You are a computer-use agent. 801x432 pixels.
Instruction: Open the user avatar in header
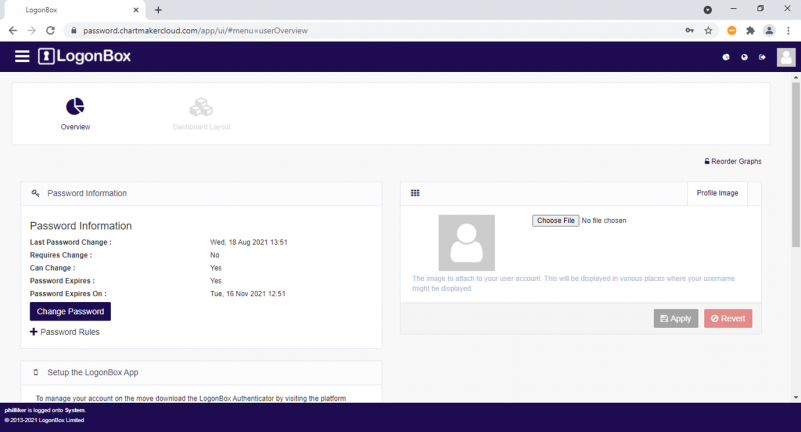[x=786, y=57]
